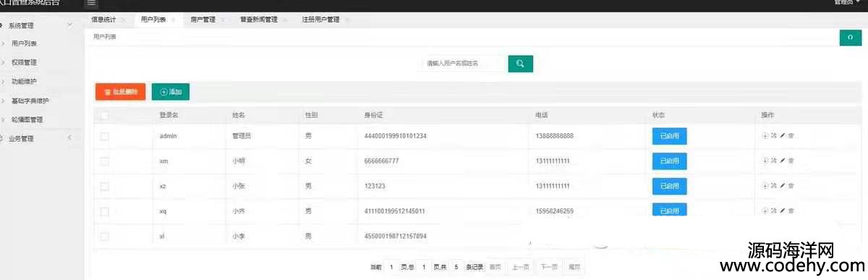
Task: Expand the 业务管理 sidebar section
Action: tap(69, 138)
